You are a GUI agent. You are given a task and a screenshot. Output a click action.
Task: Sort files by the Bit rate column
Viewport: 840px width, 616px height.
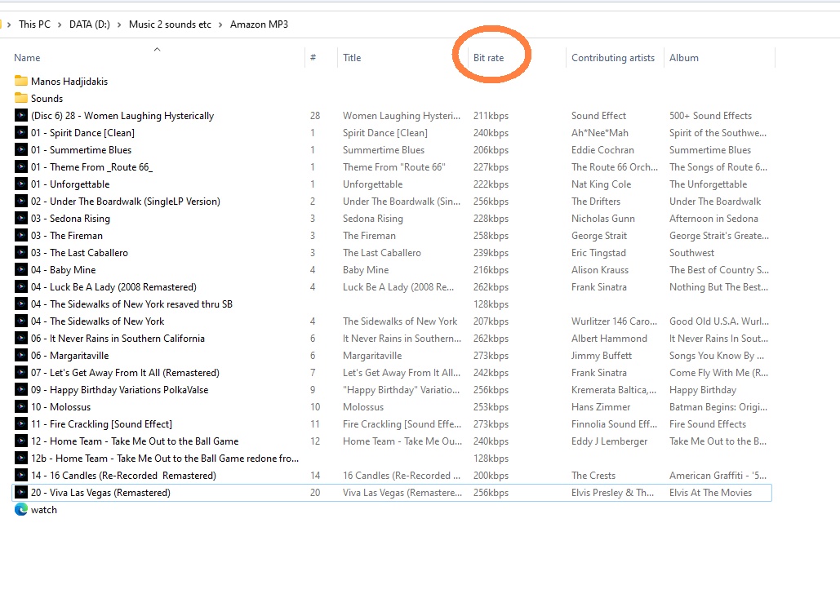[x=488, y=57]
